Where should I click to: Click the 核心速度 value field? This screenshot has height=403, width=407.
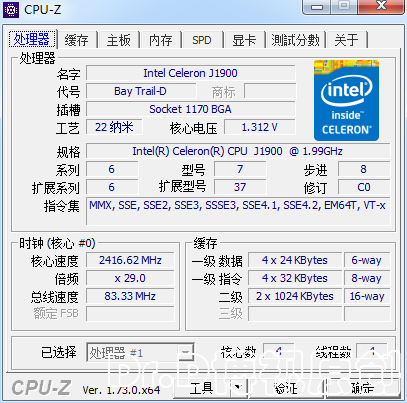130,260
